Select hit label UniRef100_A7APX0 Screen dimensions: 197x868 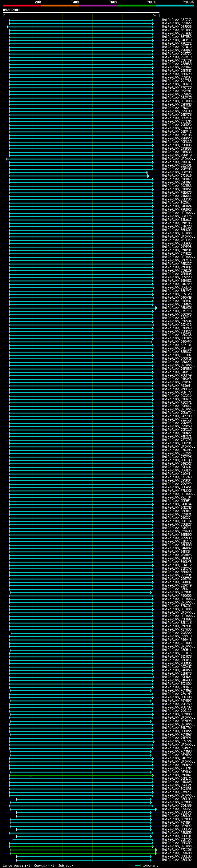coord(177,328)
